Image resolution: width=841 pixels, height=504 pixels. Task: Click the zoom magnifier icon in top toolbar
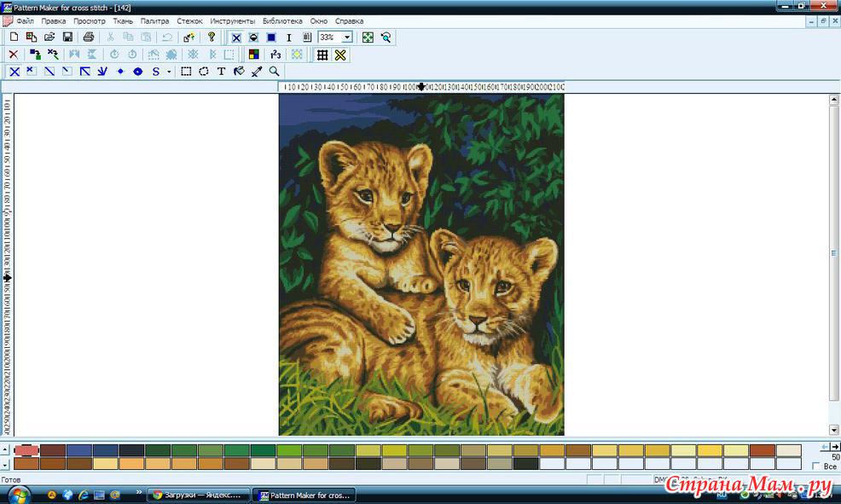(386, 37)
